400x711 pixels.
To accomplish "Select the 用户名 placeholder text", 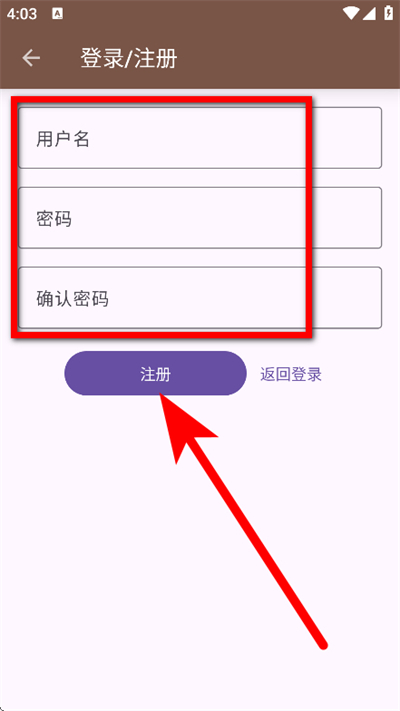I will click(x=63, y=139).
